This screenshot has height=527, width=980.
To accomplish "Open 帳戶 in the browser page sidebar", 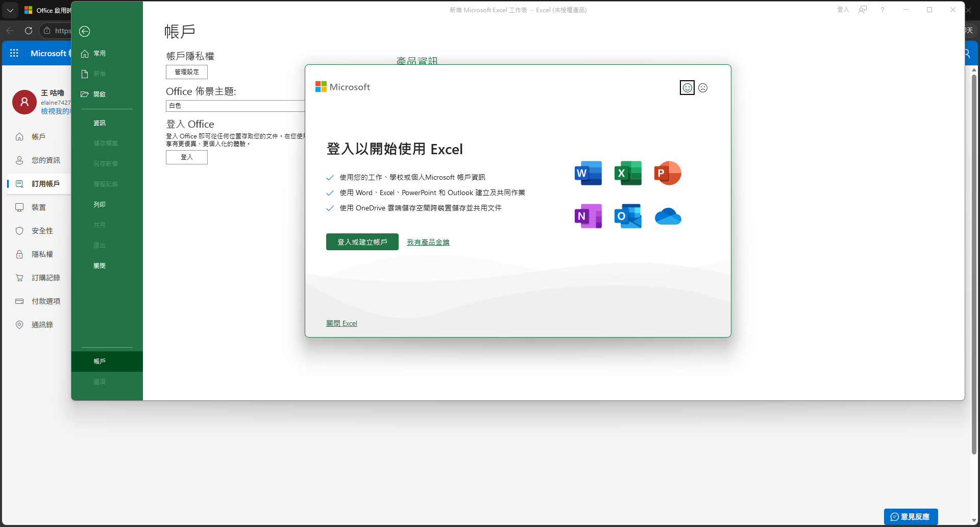I will tap(38, 137).
